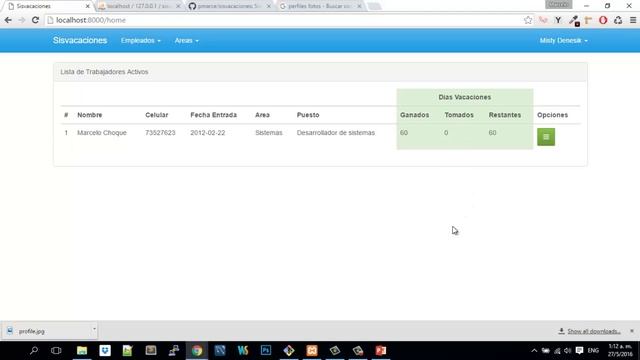
Task: Bookmark page with the star icon
Action: coord(528,20)
